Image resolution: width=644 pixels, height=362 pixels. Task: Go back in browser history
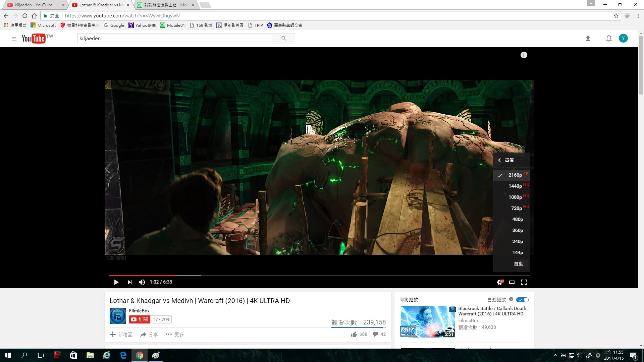click(6, 16)
